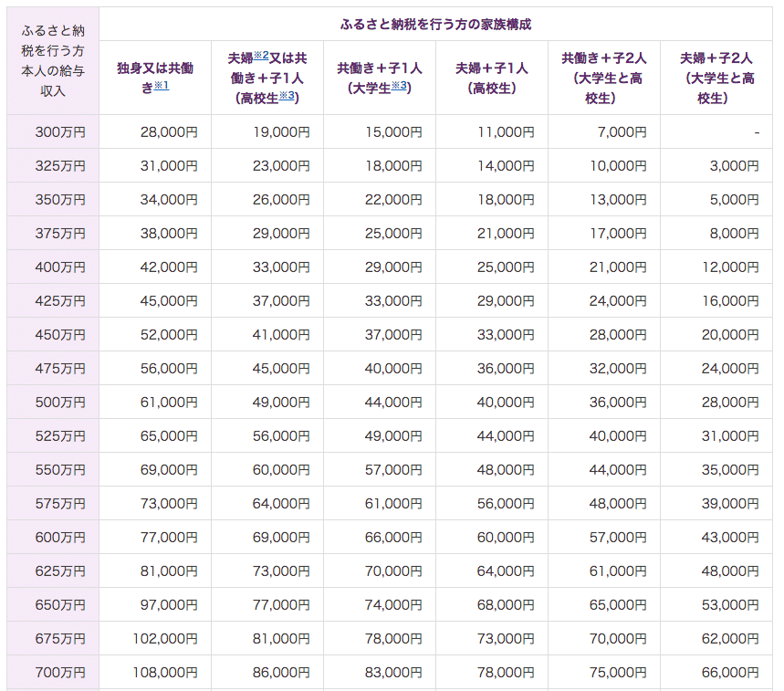Open footnote ※3 next to 大学生

tap(399, 85)
